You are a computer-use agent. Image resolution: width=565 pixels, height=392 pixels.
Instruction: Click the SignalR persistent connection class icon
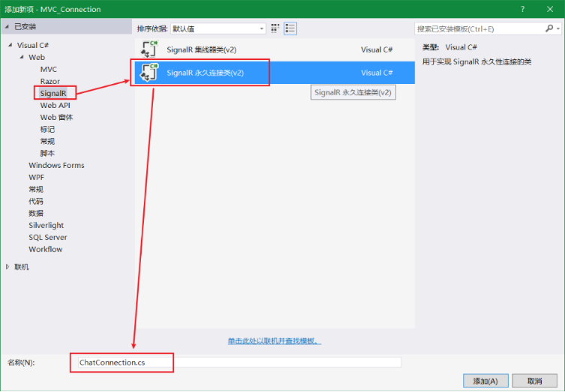pyautogui.click(x=150, y=73)
